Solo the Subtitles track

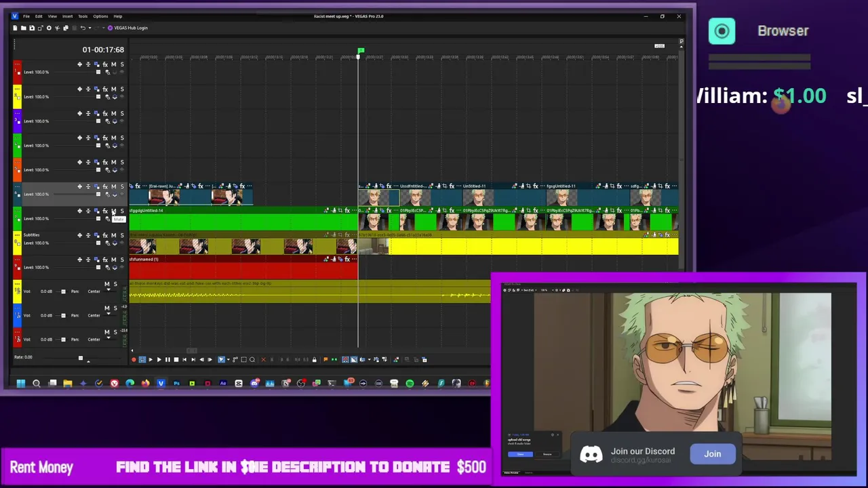tap(122, 235)
